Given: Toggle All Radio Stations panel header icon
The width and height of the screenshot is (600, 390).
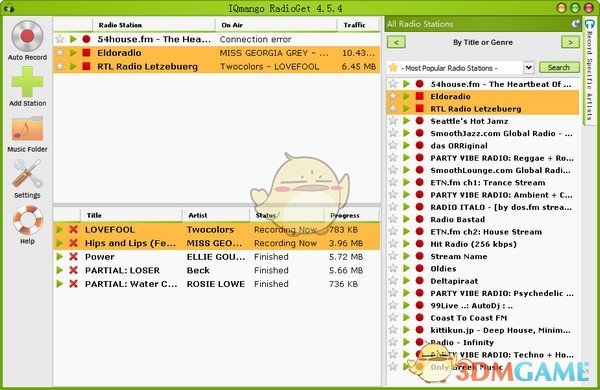Looking at the screenshot, I should tap(576, 24).
